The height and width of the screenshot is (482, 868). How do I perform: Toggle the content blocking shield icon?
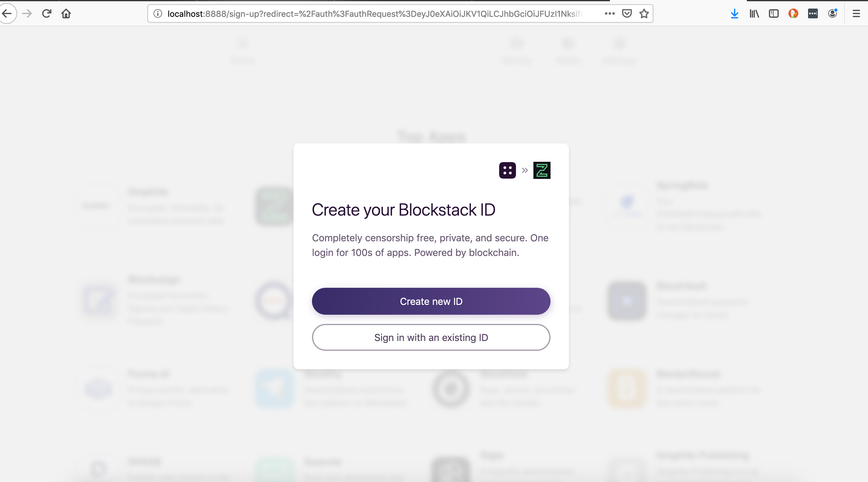point(627,13)
